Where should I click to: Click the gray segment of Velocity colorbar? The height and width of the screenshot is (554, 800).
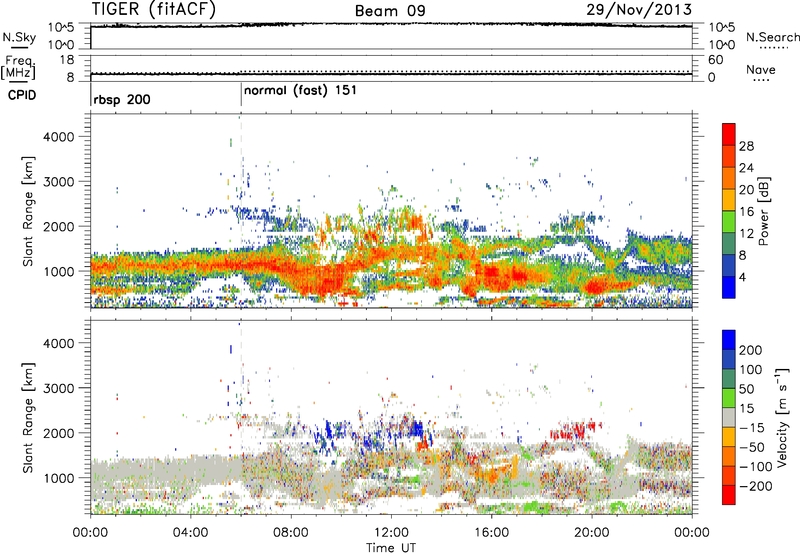coord(729,417)
